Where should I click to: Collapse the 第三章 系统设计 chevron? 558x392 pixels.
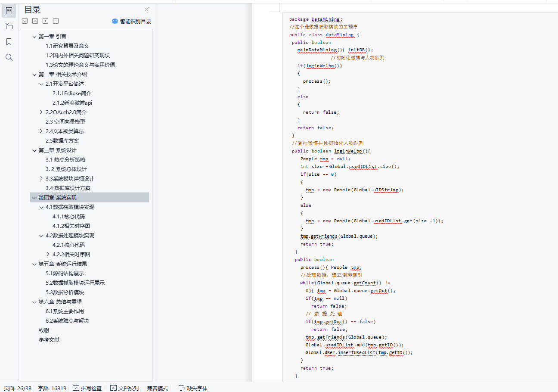[34, 150]
